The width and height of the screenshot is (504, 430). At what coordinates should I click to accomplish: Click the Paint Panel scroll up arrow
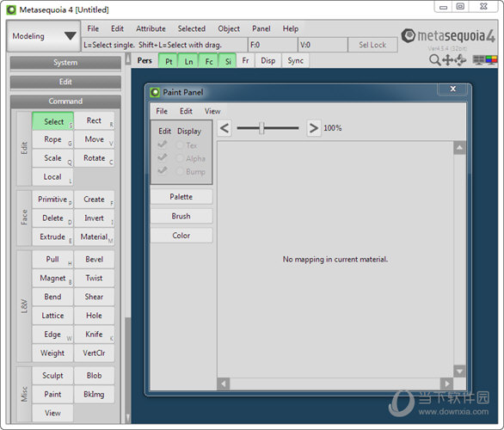click(459, 148)
